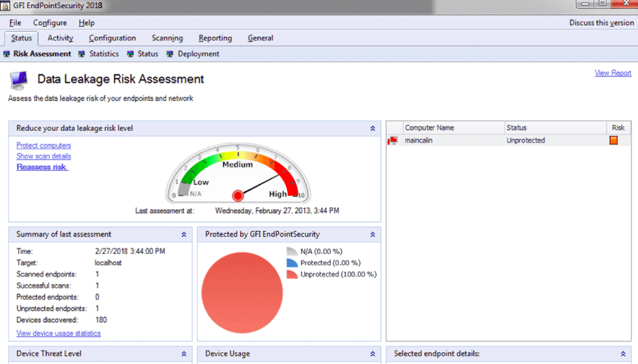Screen dimensions: 638x364
Task: Click the Statistics sub-tab icon
Action: tap(82, 54)
